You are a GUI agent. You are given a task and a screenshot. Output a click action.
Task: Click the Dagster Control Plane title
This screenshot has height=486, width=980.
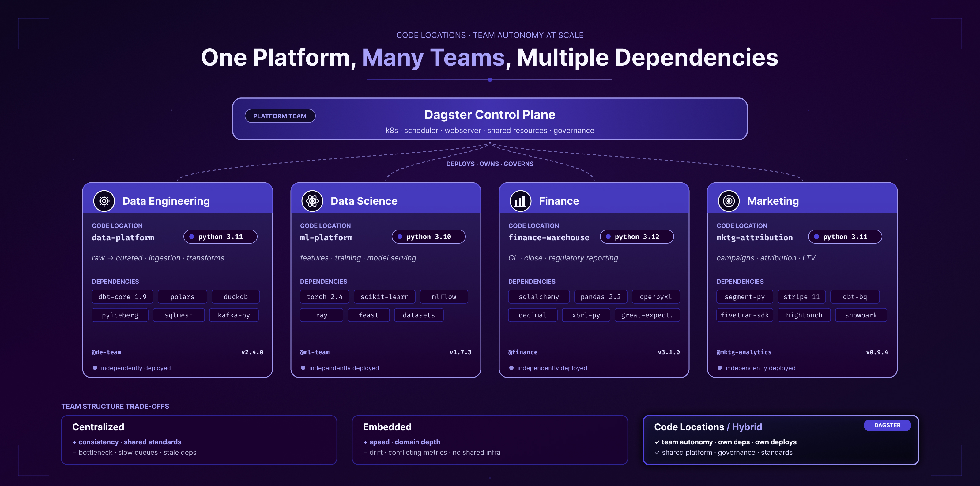[490, 115]
